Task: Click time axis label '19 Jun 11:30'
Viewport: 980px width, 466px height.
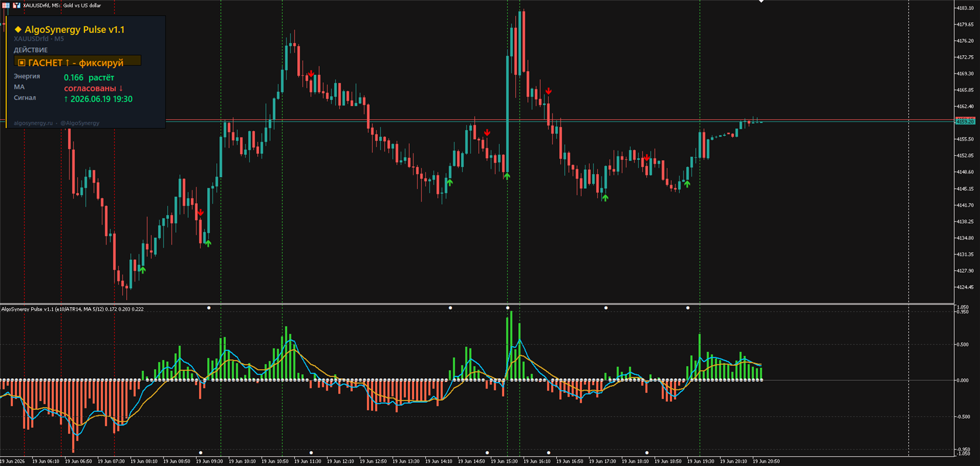Action: coord(307,461)
